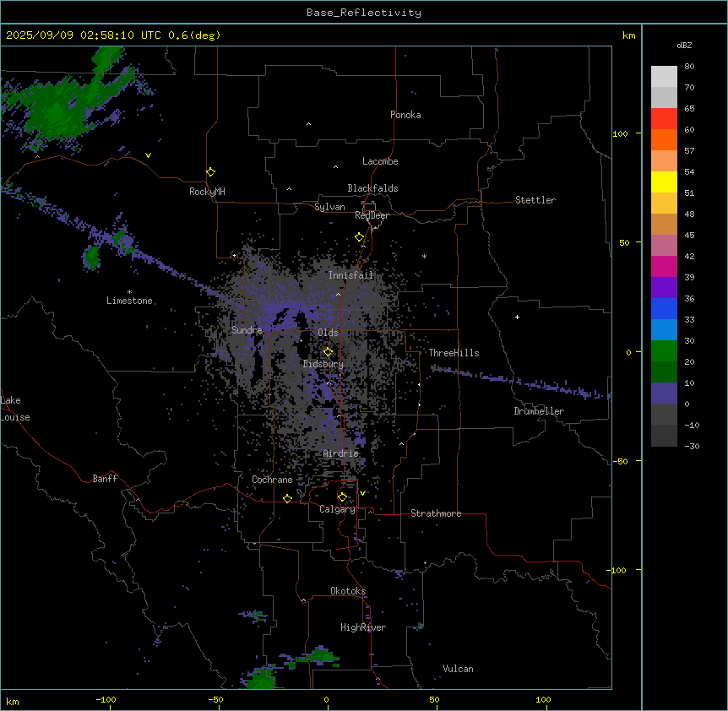
Task: Click the white caret marker below Innisfail
Action: (x=338, y=294)
